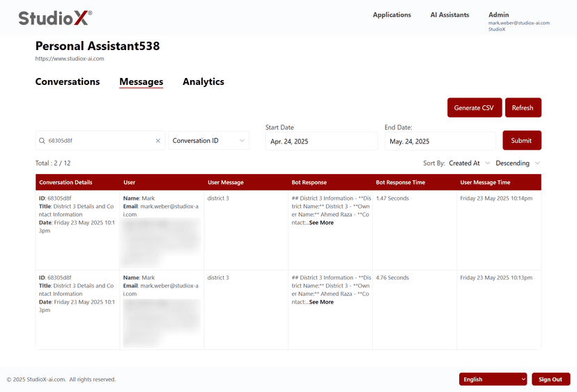Click the Generate CSV button
Viewport: 577px width, 392px height.
[474, 108]
